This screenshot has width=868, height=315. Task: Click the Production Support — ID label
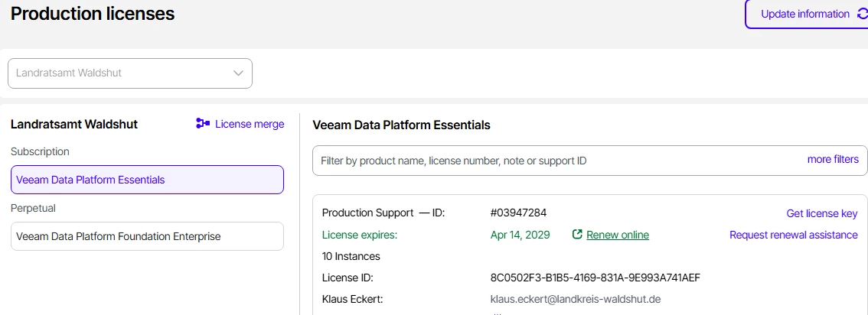[383, 213]
